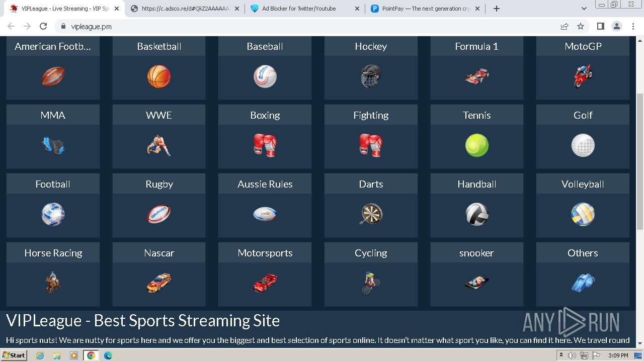Screen dimensions: 644x362
Task: Open the MotoGP motorcycle icon
Action: [x=583, y=76]
